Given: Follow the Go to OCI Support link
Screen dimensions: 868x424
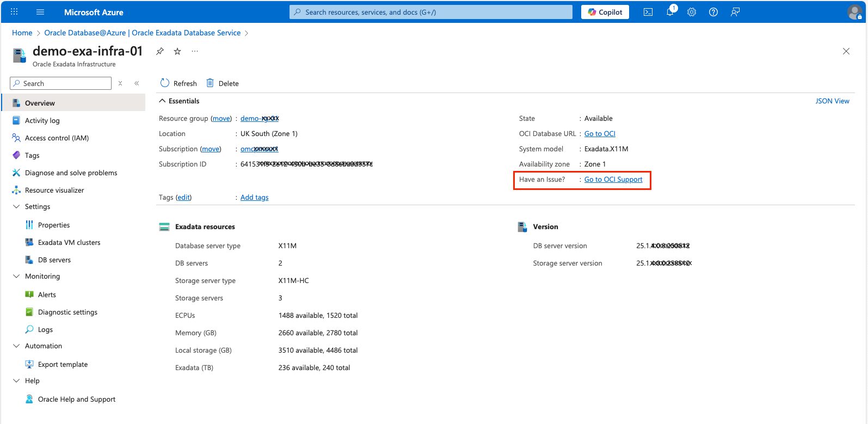Looking at the screenshot, I should coord(613,180).
